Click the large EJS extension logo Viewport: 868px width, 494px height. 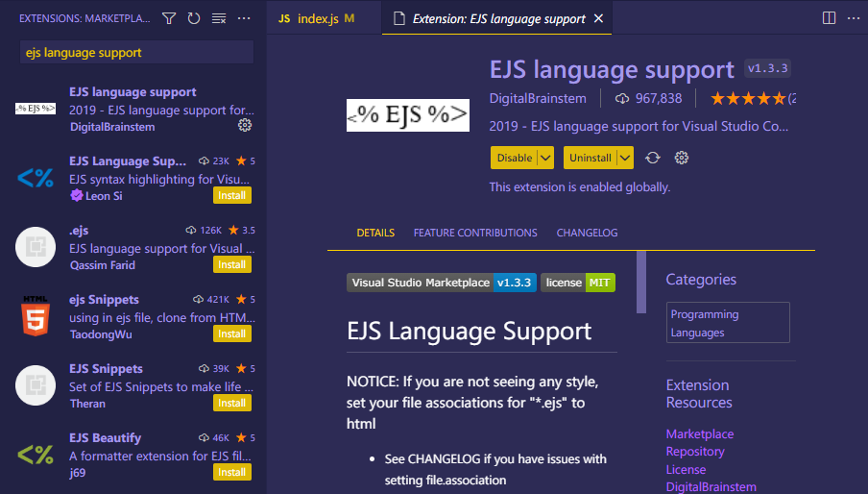(408, 115)
